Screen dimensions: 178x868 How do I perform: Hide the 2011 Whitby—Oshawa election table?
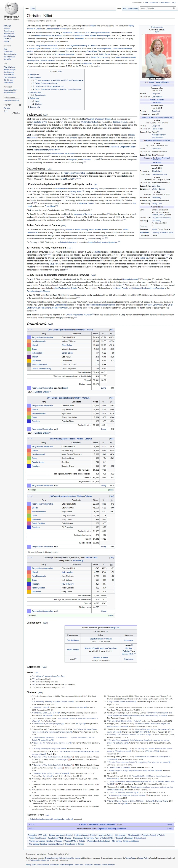point(111,439)
